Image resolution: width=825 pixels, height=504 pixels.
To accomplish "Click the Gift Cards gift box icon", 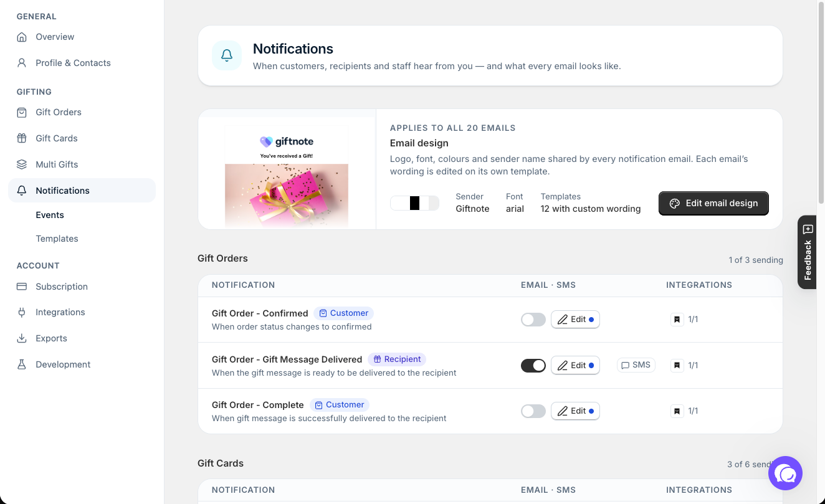I will click(x=22, y=138).
